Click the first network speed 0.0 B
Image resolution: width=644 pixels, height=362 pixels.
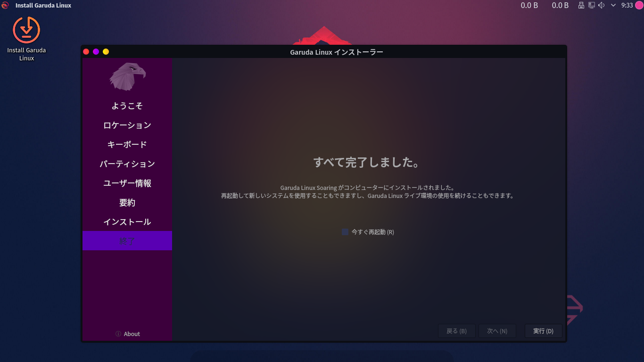tap(529, 6)
